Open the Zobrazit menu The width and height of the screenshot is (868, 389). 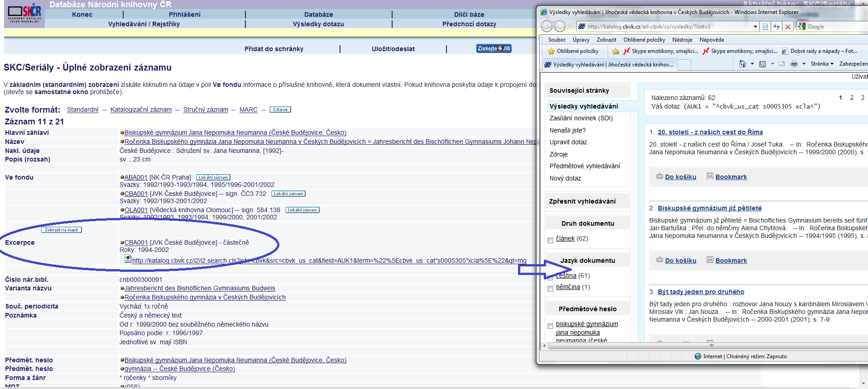(606, 40)
